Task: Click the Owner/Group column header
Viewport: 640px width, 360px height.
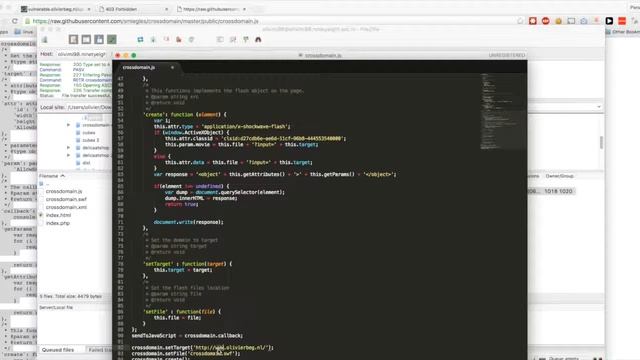Action: point(560,176)
